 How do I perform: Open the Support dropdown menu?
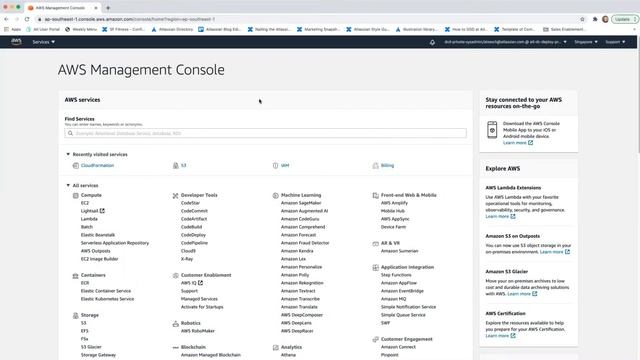615,42
